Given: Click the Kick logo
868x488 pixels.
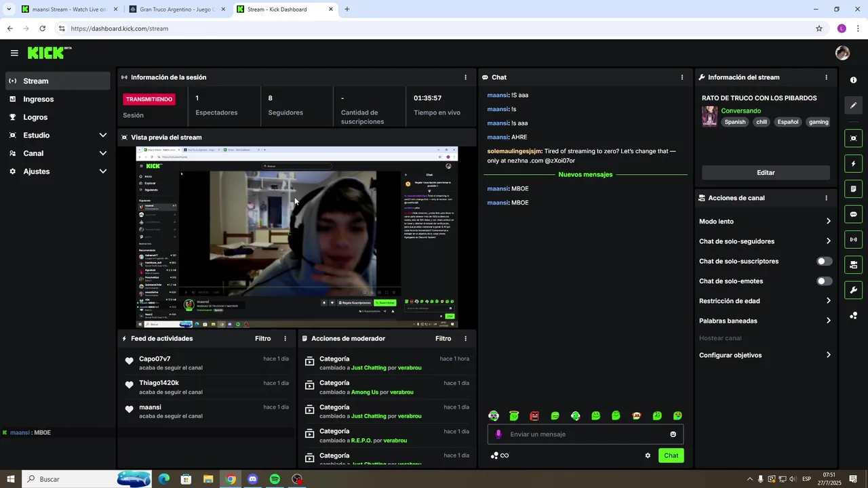Looking at the screenshot, I should pyautogui.click(x=50, y=53).
